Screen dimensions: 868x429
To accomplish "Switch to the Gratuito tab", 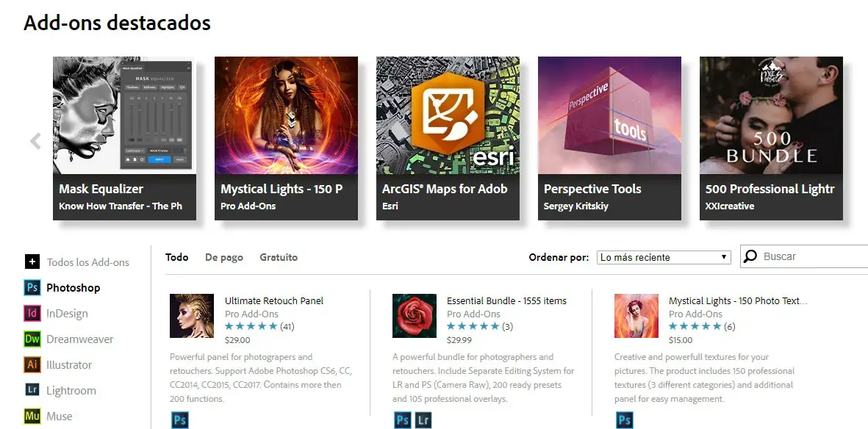I will tap(279, 257).
